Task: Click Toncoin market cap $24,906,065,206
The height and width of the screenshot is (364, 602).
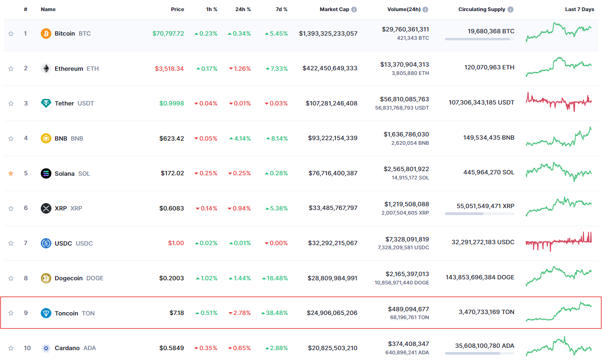Action: tap(332, 313)
